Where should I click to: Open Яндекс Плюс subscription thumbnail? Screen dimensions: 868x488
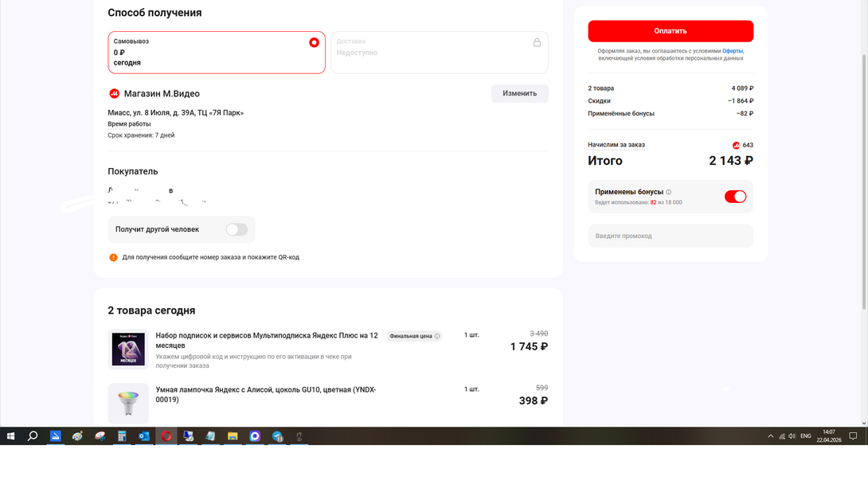[x=128, y=349]
